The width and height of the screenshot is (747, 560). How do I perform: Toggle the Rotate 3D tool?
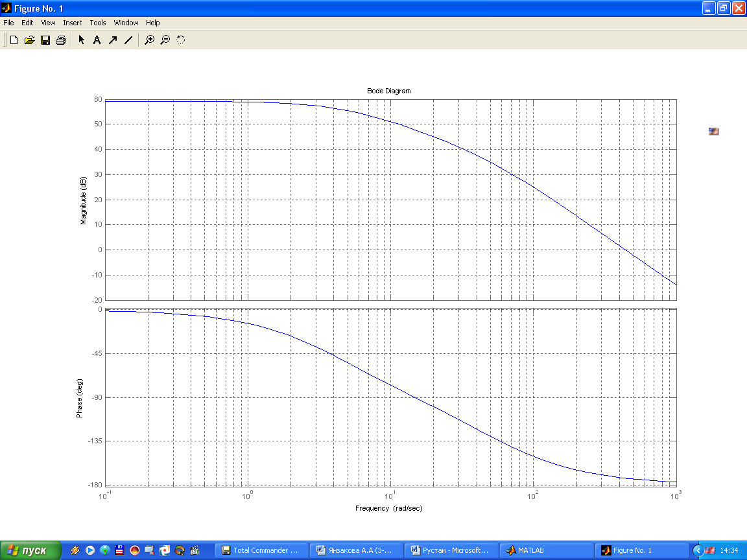[x=180, y=40]
